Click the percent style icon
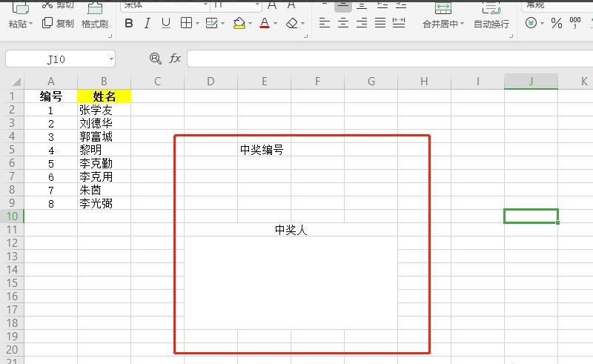The image size is (593, 364). (556, 23)
